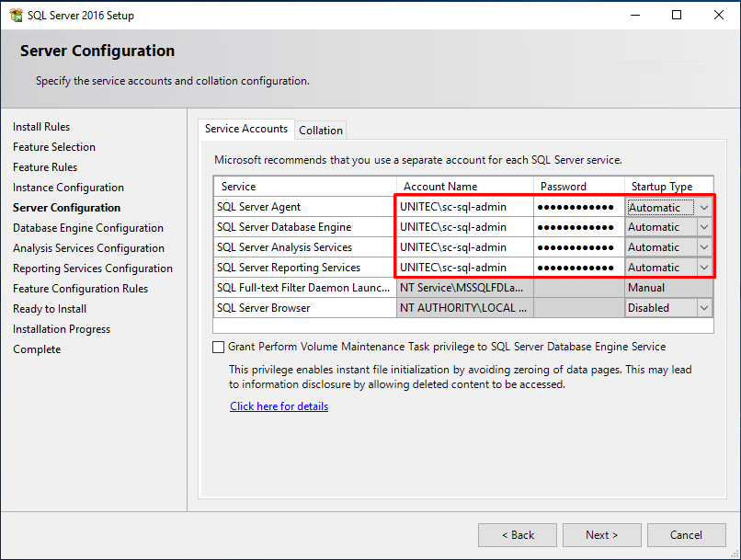Click Install Rules in the steps list
This screenshot has width=741, height=560.
41,127
